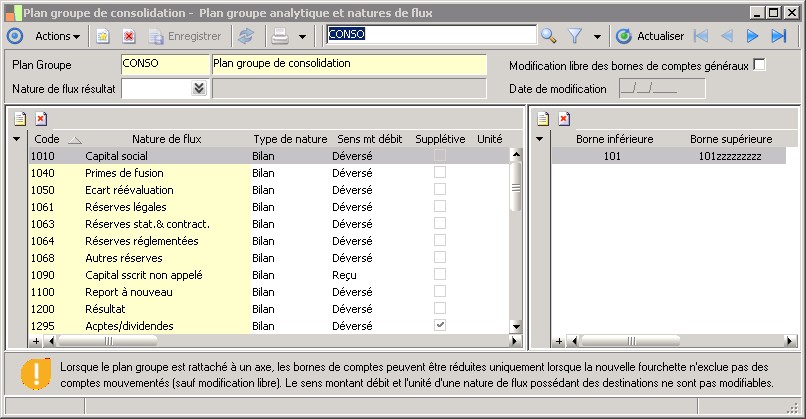Click the Type de nature column header
This screenshot has width=806, height=419.
coord(290,139)
